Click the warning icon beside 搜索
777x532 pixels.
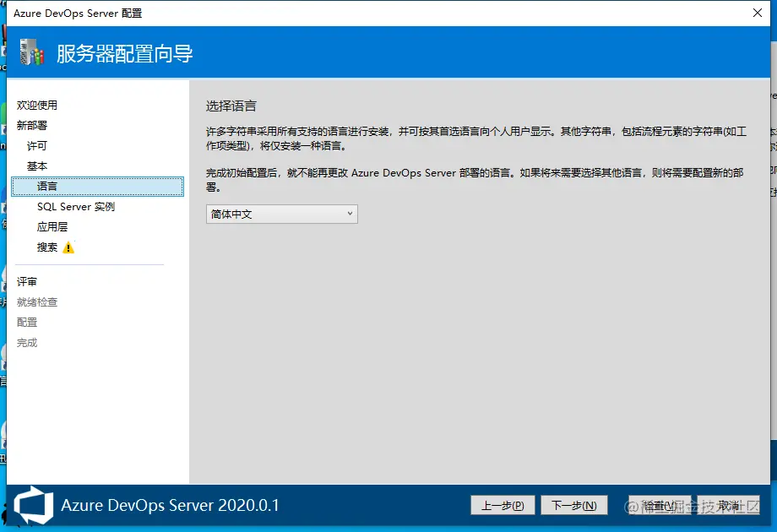pos(68,247)
